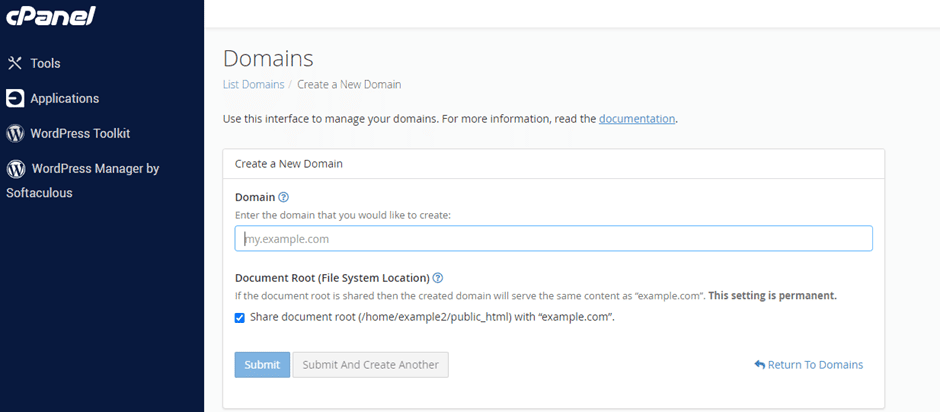Go to the List Domains breadcrumb
Image resolution: width=940 pixels, height=412 pixels.
[x=254, y=85]
